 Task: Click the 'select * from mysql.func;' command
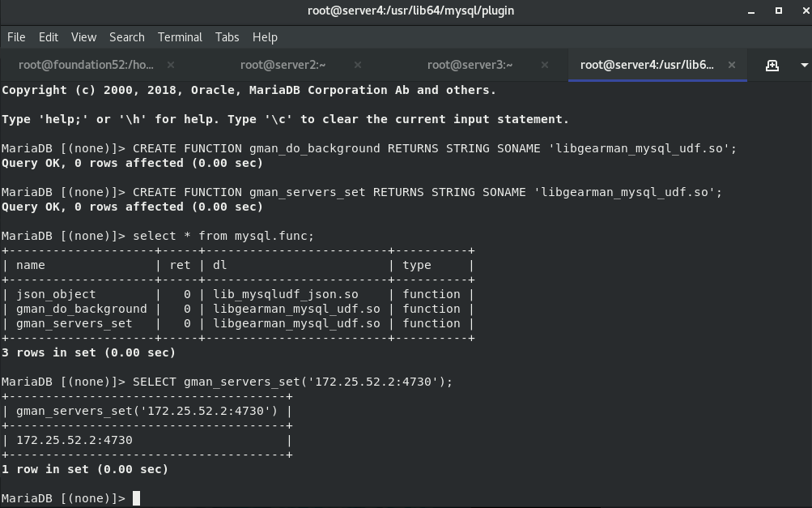[x=223, y=236]
